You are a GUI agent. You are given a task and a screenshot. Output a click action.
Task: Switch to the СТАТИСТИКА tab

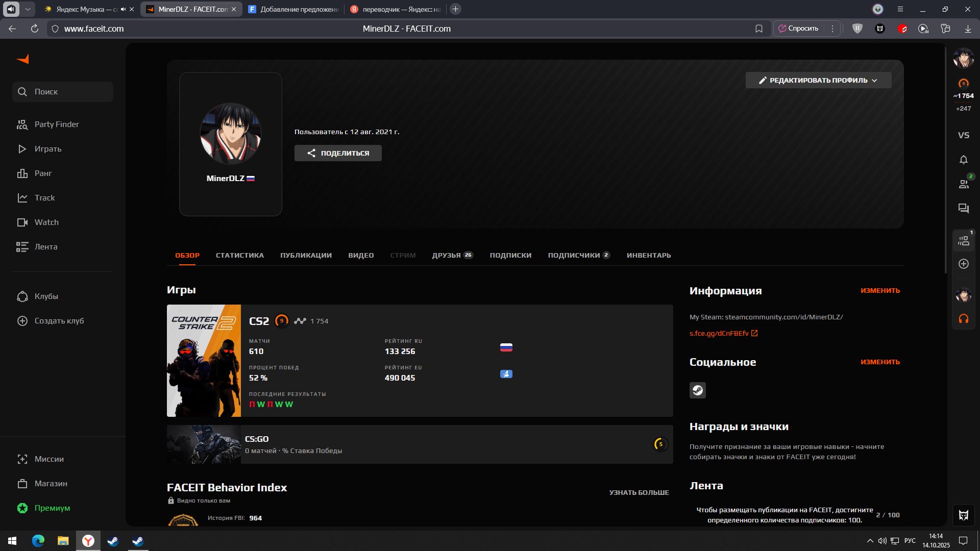tap(239, 255)
